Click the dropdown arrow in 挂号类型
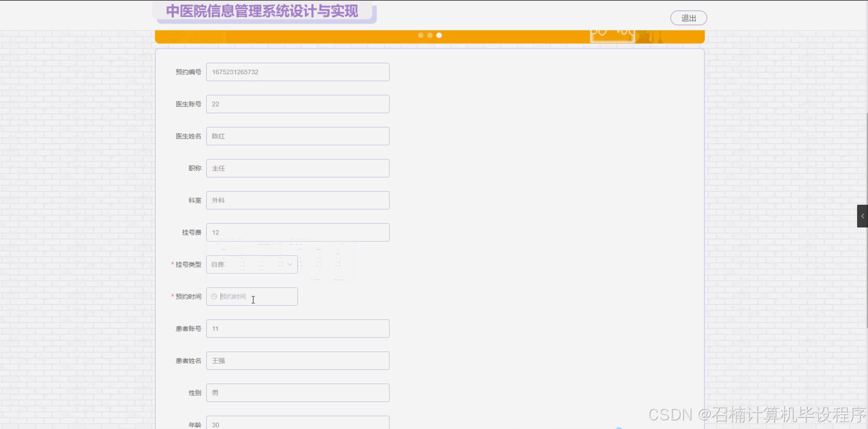868x429 pixels. (x=289, y=264)
